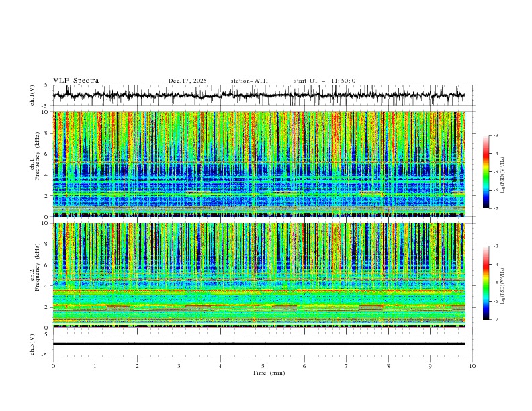Click the ch.2 spectrogram panel
This screenshot has width=532, height=411.
[262, 275]
